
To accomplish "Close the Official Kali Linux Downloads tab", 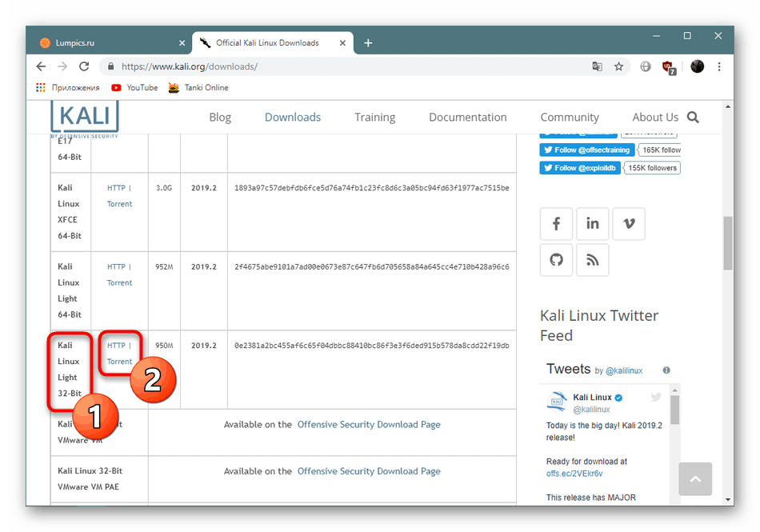I will [x=342, y=43].
